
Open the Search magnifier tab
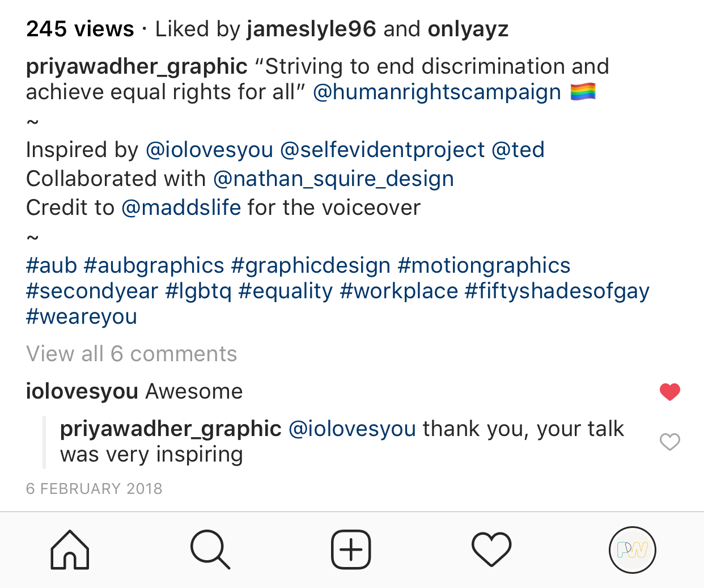point(210,549)
